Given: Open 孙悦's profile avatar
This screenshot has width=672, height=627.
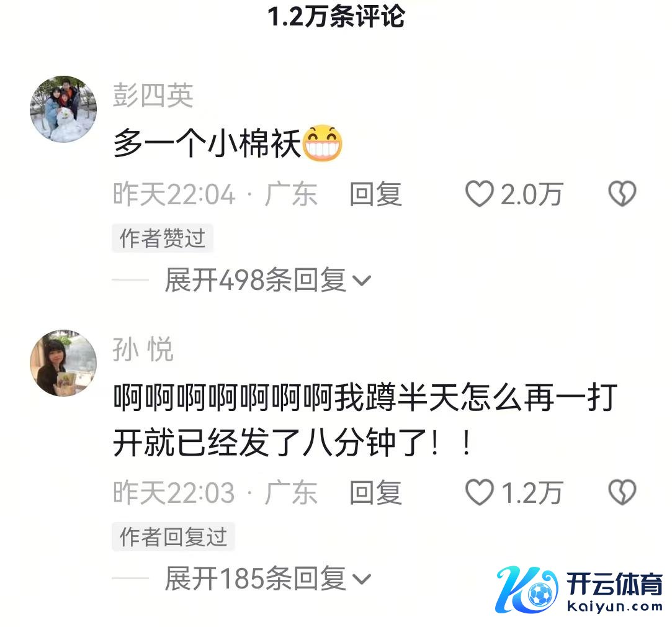Looking at the screenshot, I should coord(63,363).
